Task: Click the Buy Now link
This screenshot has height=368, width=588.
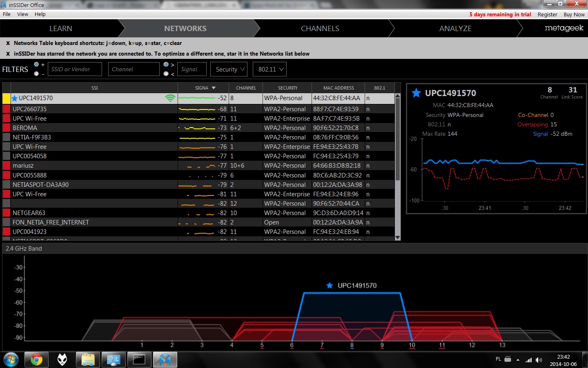Action: [x=574, y=14]
